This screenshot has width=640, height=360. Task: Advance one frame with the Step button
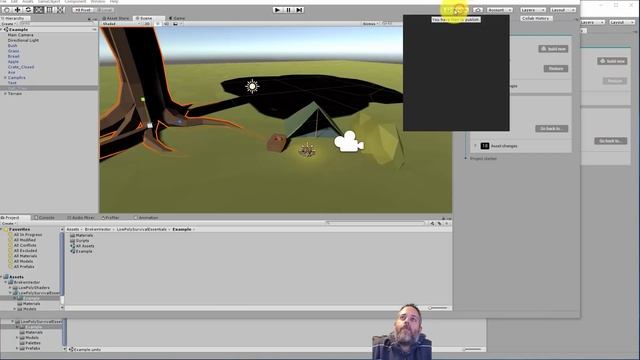point(299,10)
